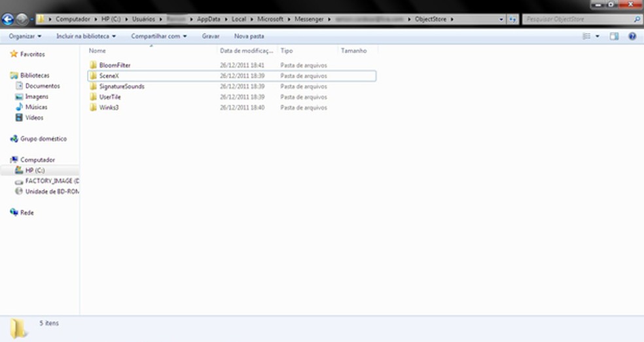This screenshot has height=342, width=644.
Task: Click the address bar refresh button
Action: point(512,19)
